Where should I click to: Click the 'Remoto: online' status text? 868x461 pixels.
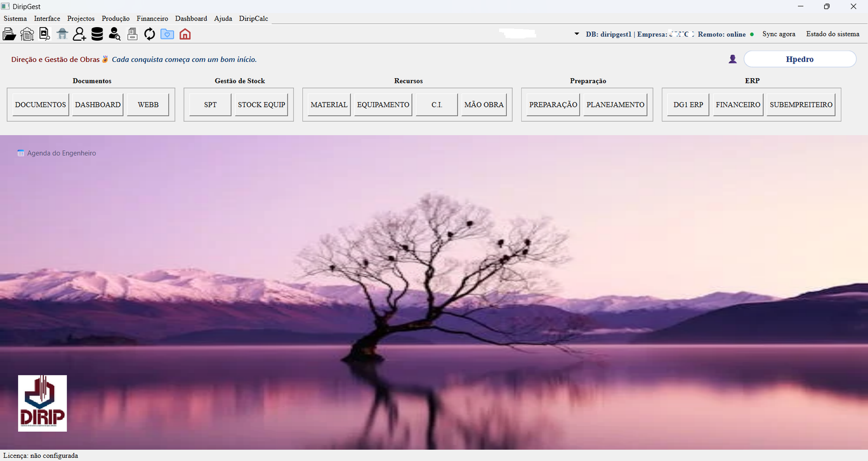722,34
